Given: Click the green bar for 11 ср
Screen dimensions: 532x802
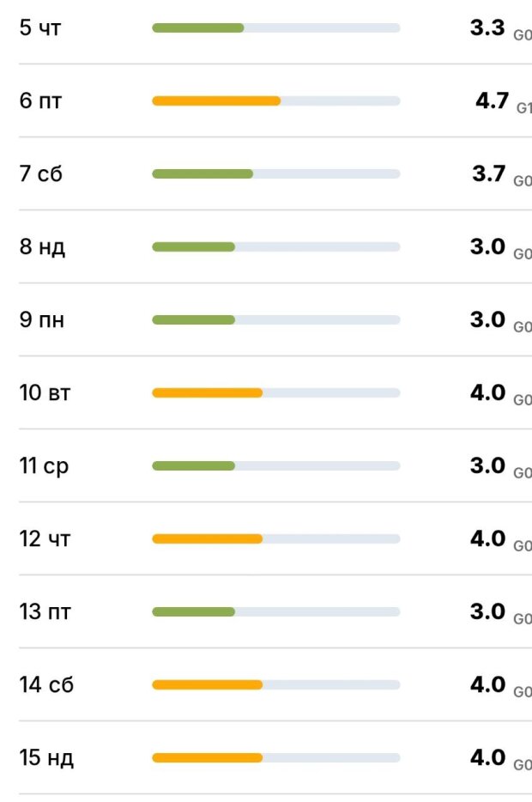Looking at the screenshot, I should tap(193, 465).
